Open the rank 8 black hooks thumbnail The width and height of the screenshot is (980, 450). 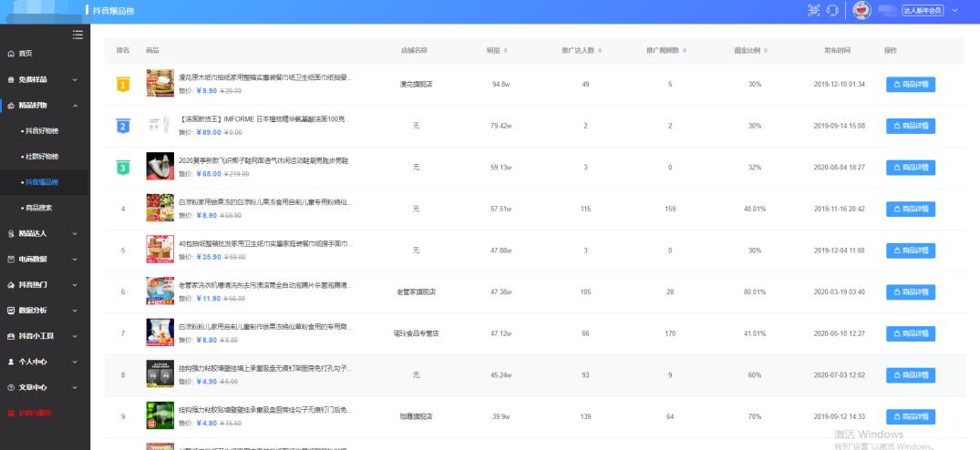pyautogui.click(x=160, y=373)
